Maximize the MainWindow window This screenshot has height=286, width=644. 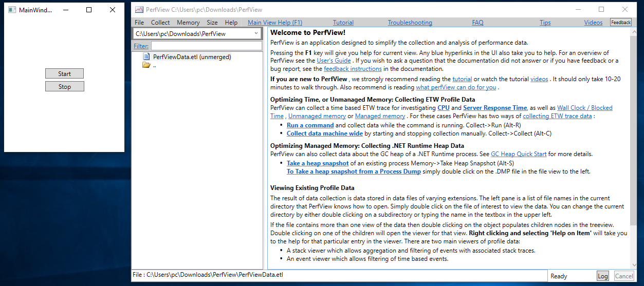pos(89,10)
